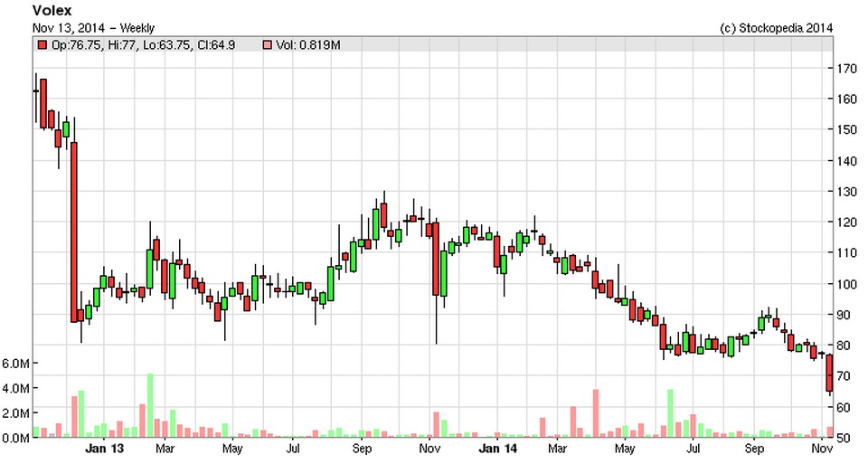Image resolution: width=868 pixels, height=464 pixels.
Task: Click the tall red candle falling from 145 to 88
Action: point(74,232)
